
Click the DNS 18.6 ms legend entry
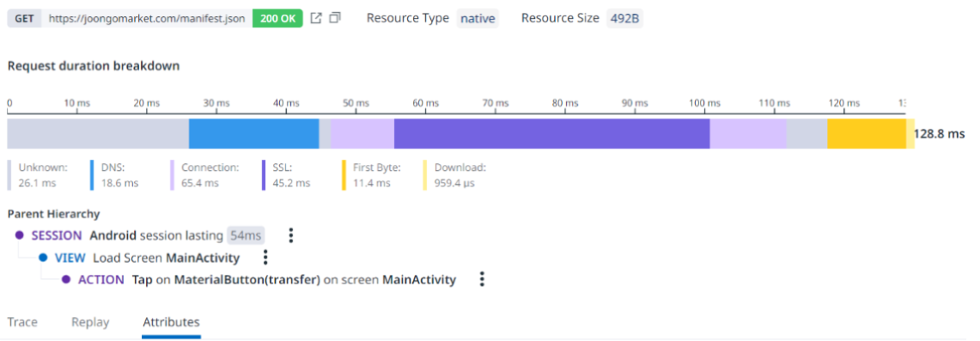tap(114, 175)
